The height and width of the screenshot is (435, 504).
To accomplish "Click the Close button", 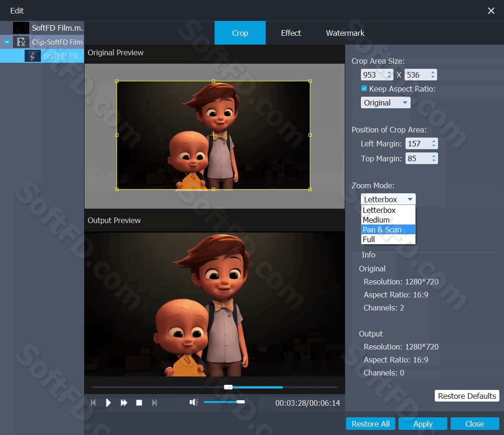I will point(475,424).
